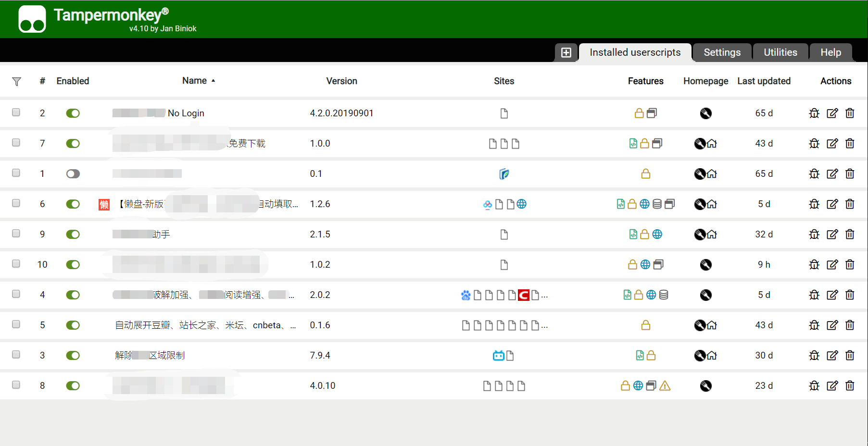Open debug icon for version 7.9.4 script

pyautogui.click(x=814, y=356)
